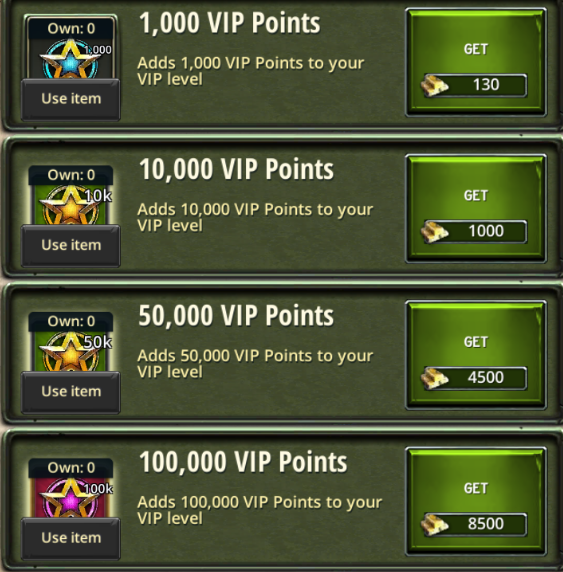Use the 50,000 VIP Points item
Viewport: 563px width, 572px height.
click(71, 392)
